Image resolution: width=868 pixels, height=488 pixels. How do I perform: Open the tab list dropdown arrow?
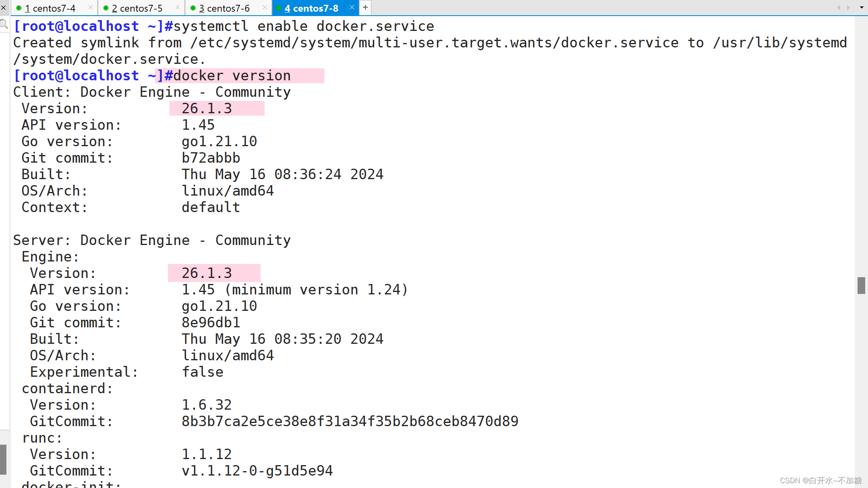point(862,8)
